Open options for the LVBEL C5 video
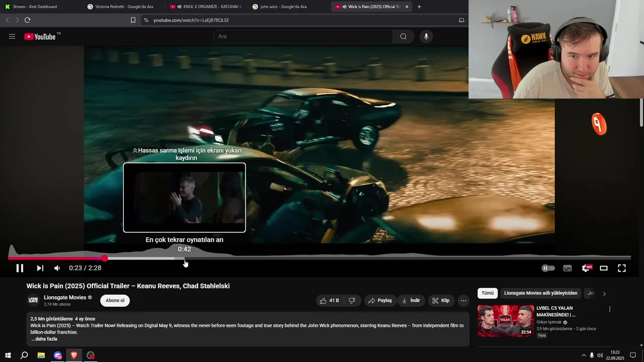 click(610, 309)
